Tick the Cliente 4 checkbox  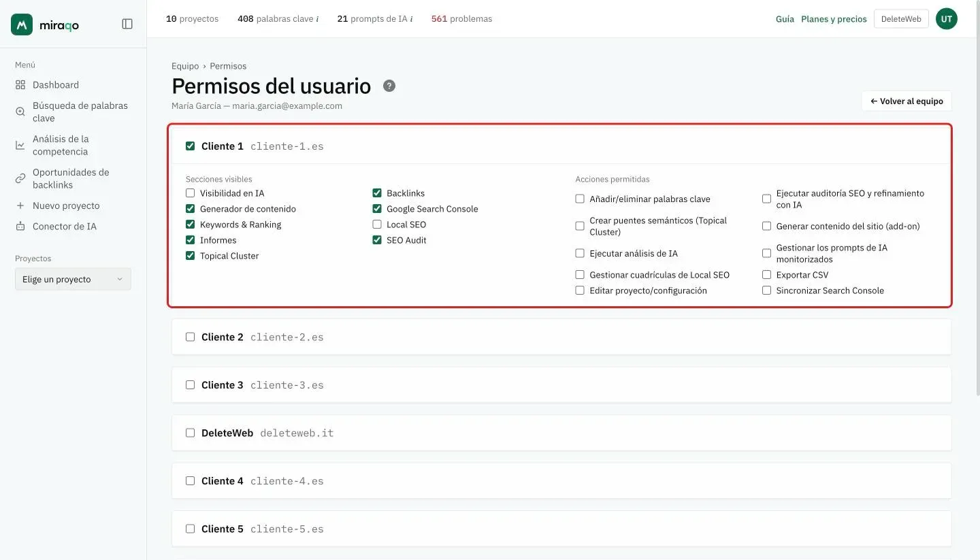190,481
